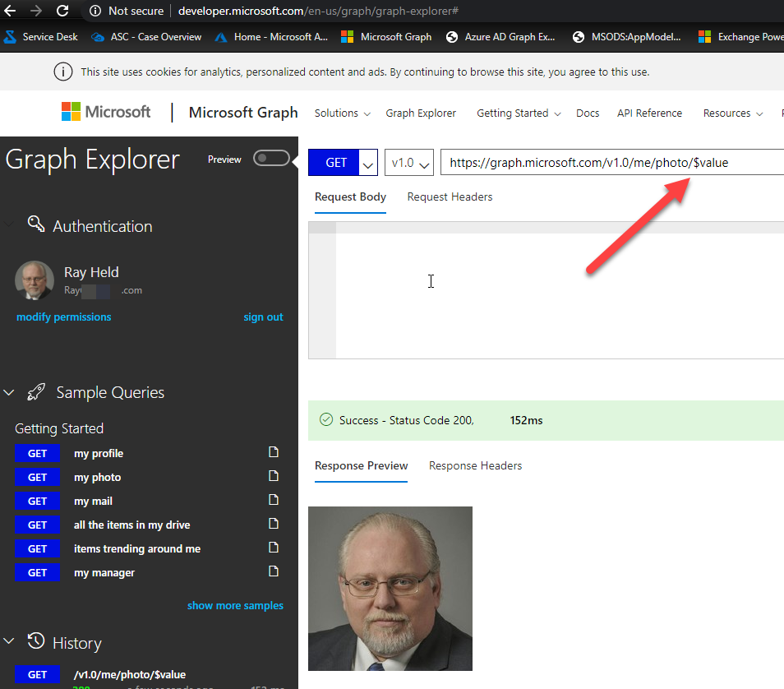Screen dimensions: 784x689
Task: Run the GET my profile sample query
Action: pos(37,453)
